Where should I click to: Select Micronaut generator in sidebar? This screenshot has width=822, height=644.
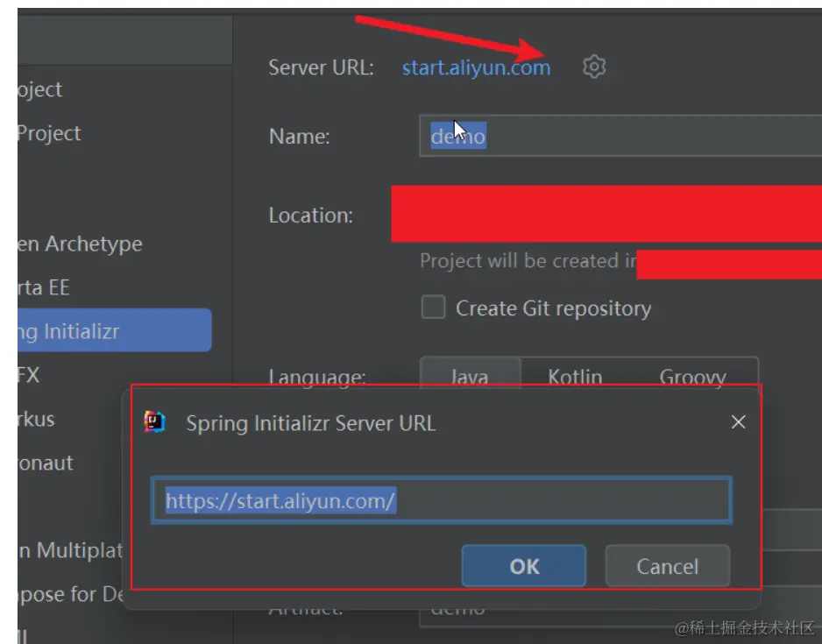pyautogui.click(x=46, y=463)
